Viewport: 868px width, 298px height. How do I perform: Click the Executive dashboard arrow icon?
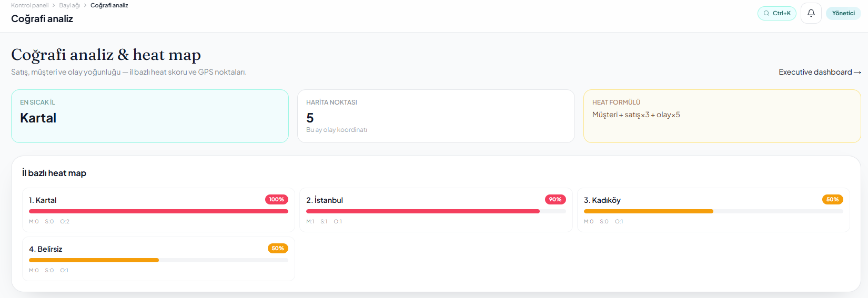(857, 73)
